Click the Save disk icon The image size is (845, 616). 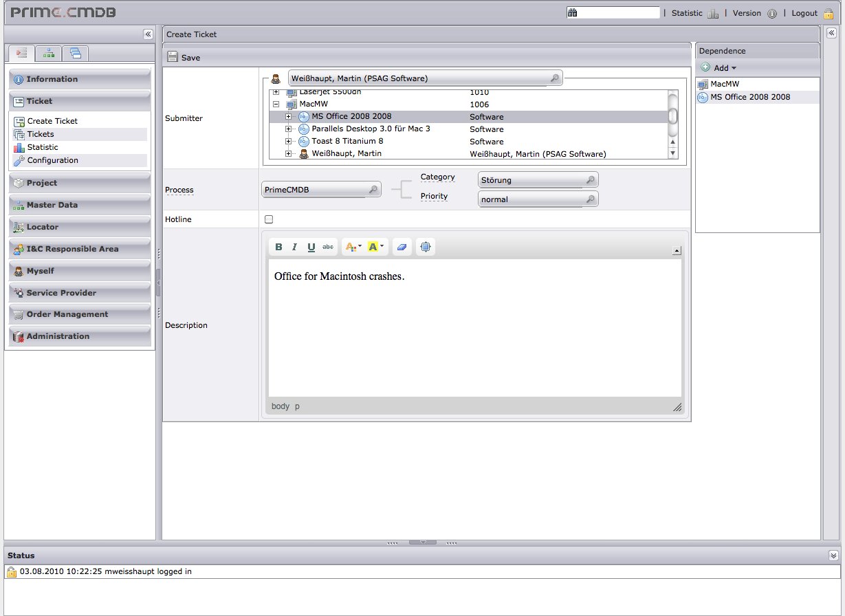pyautogui.click(x=172, y=58)
